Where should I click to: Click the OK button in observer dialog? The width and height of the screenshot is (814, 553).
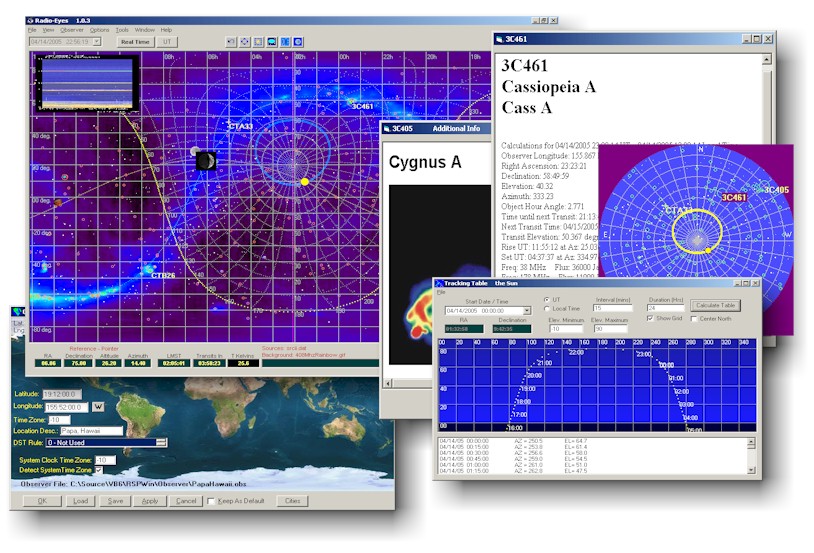coord(42,501)
